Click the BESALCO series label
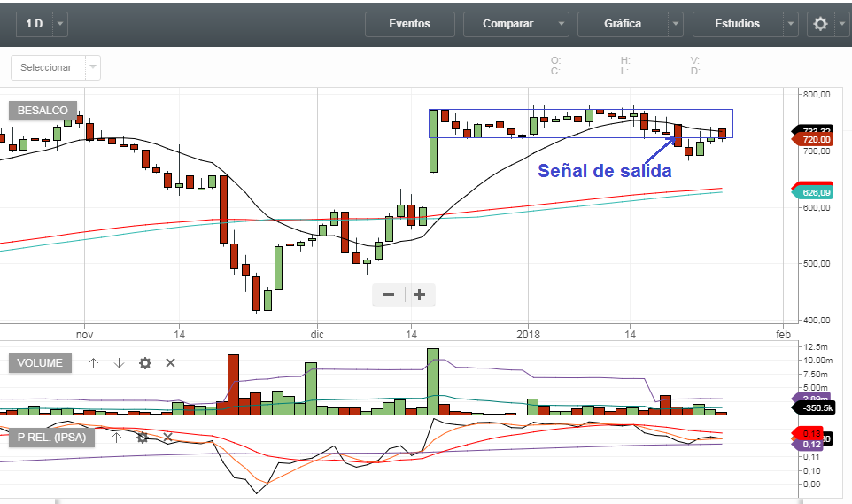The width and height of the screenshot is (852, 504). pos(43,111)
